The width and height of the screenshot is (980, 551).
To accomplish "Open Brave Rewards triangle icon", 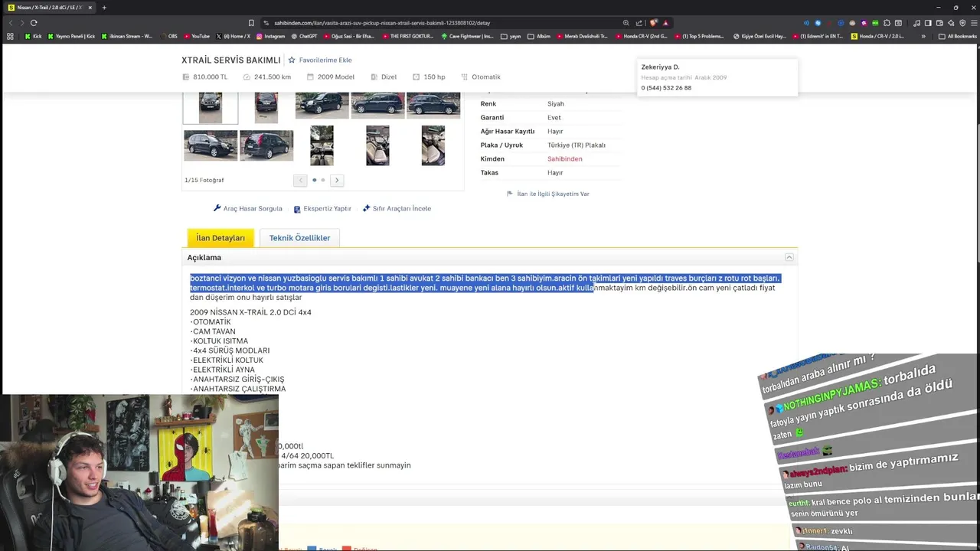I will pos(665,23).
